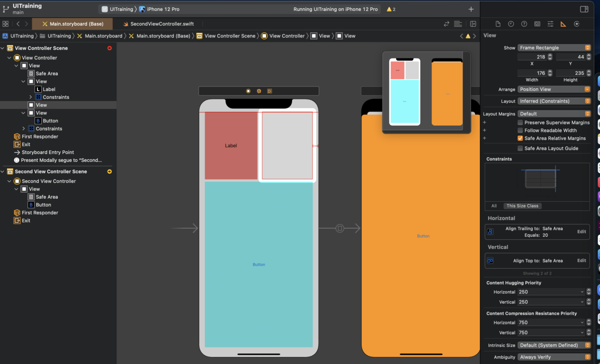Screen dimensions: 600x364
Task: Add an editor pane on the right
Action: pyautogui.click(x=473, y=24)
